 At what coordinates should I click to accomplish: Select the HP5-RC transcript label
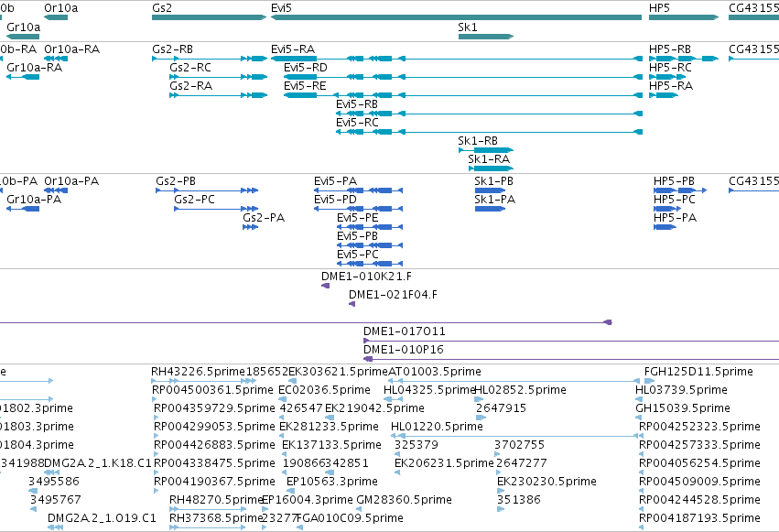coord(670,68)
